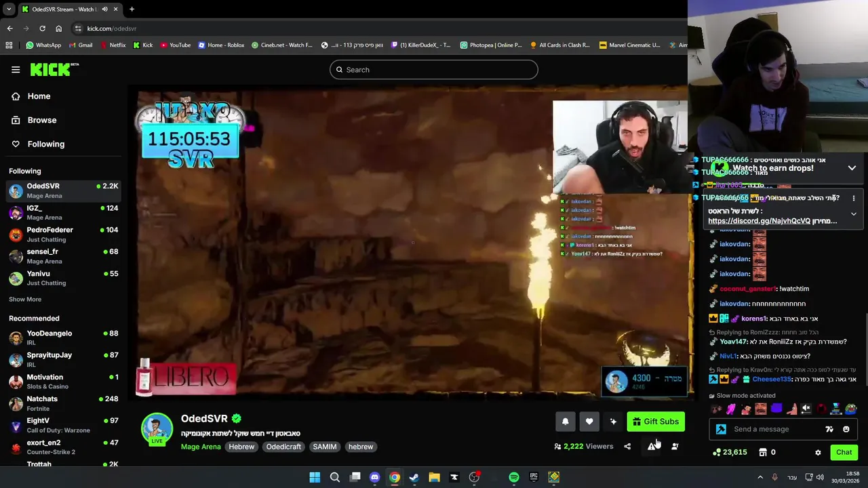Select the Odedicraft tag
Viewport: 868px width, 488px height.
283,447
